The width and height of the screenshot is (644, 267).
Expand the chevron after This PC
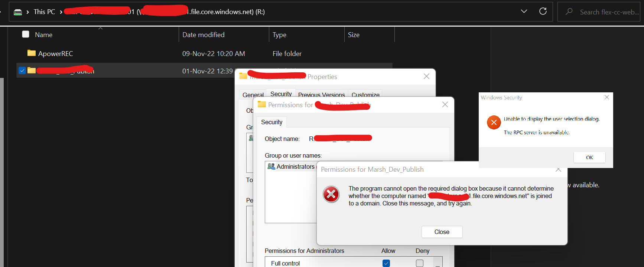pyautogui.click(x=61, y=12)
